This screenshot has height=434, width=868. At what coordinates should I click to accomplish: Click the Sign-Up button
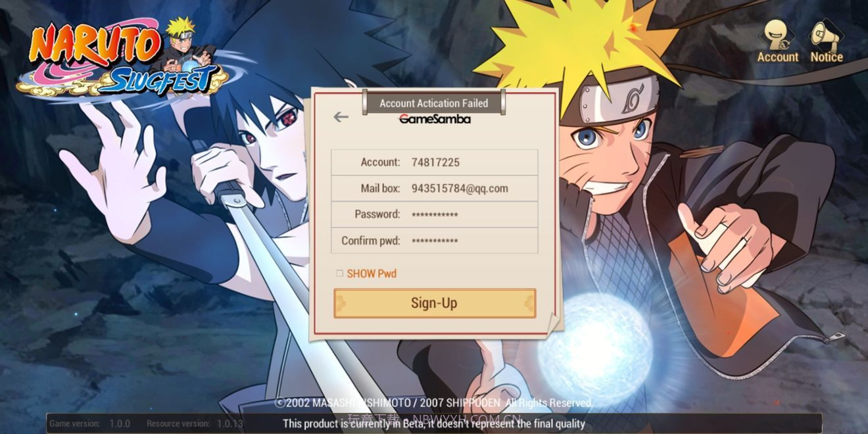coord(435,303)
